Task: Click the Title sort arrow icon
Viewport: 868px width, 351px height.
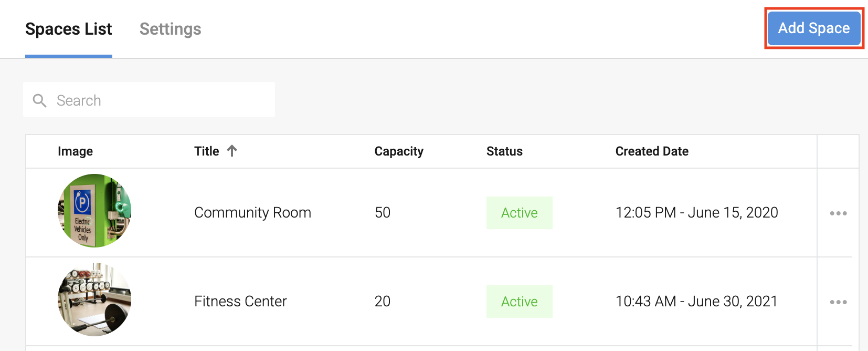Action: click(x=232, y=151)
